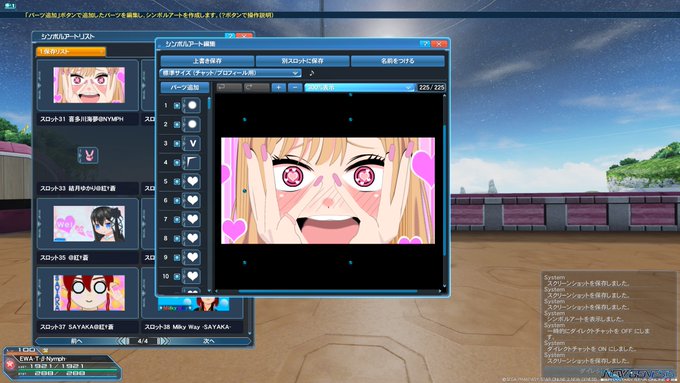Toggle visibility of layer 2
The width and height of the screenshot is (680, 383).
[x=177, y=124]
